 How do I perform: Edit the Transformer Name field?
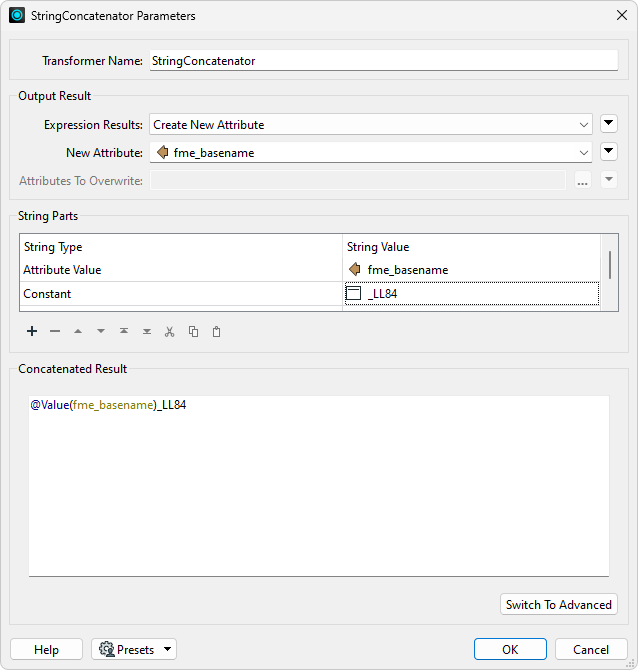384,61
